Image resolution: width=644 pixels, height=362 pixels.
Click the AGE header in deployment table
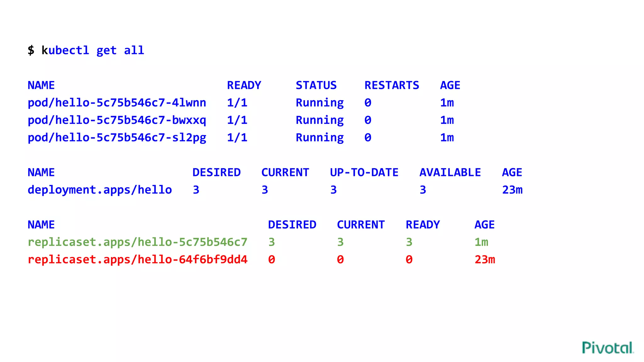point(512,172)
